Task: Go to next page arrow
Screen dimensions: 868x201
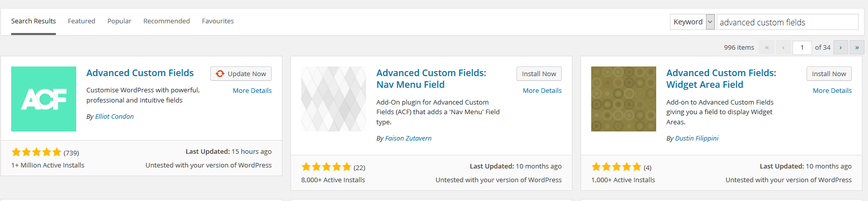Action: [x=841, y=47]
